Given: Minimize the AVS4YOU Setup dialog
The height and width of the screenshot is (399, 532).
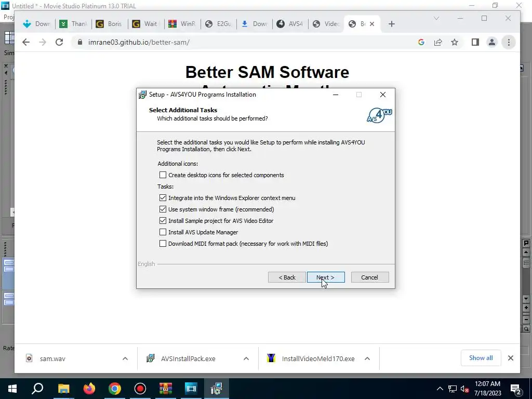Looking at the screenshot, I should tap(336, 95).
